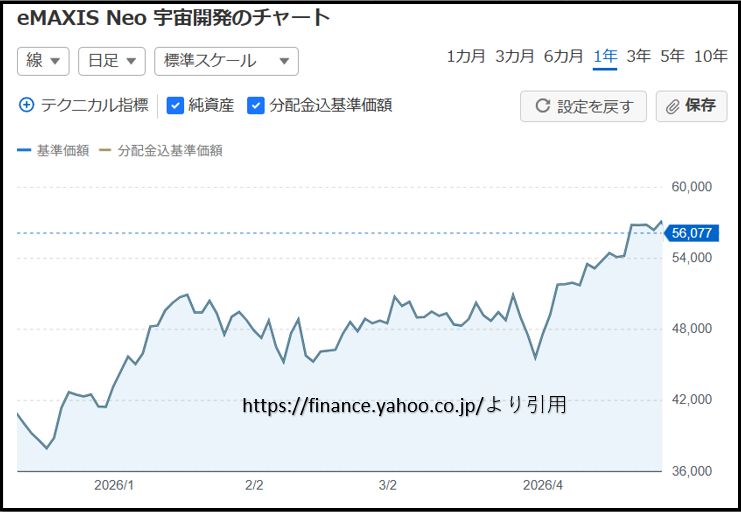Click the 56,077 current price label
This screenshot has width=741, height=512.
(x=692, y=233)
